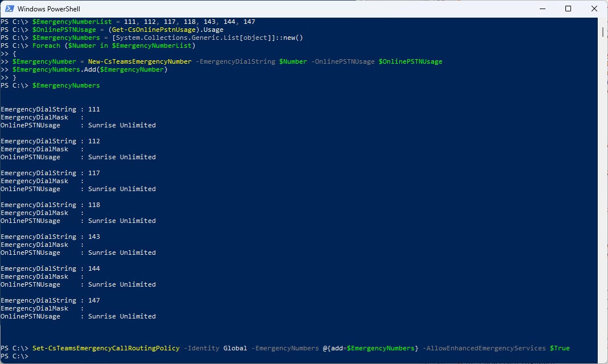608x364 pixels.
Task: Click the "-AllowEnhancedEmergencyServices" parameter
Action: tap(484, 348)
